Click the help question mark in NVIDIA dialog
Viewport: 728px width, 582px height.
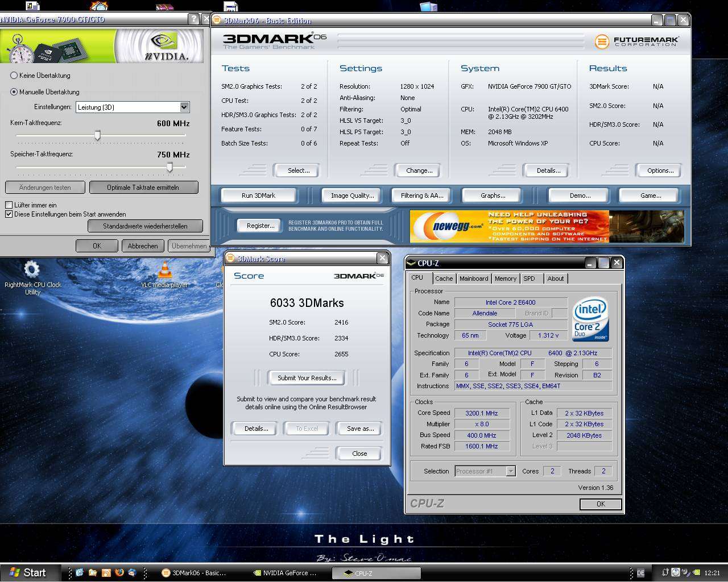[x=194, y=19]
